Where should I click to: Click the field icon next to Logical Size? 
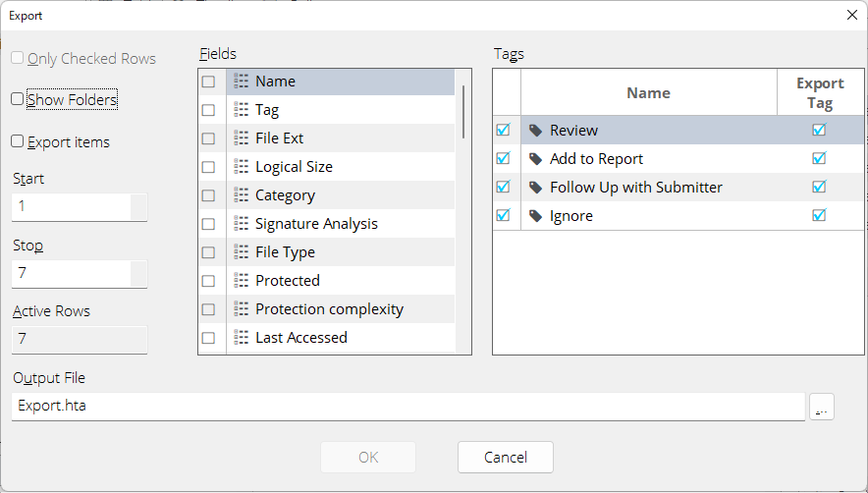(x=241, y=167)
